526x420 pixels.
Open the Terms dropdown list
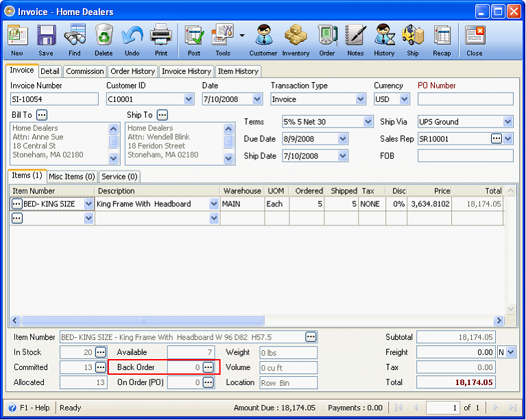[x=368, y=122]
